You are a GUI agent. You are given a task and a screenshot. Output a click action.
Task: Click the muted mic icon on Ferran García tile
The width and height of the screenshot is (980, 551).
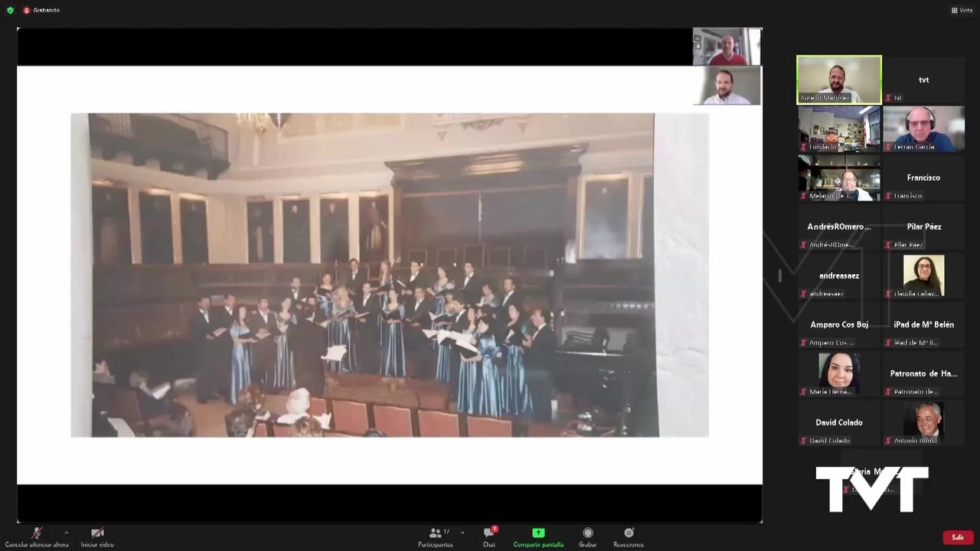tap(889, 147)
